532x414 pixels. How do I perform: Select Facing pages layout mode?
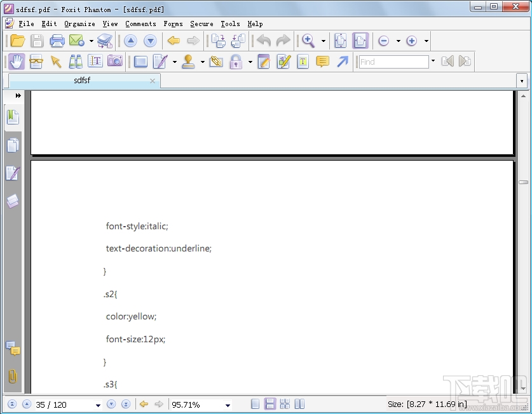click(299, 404)
